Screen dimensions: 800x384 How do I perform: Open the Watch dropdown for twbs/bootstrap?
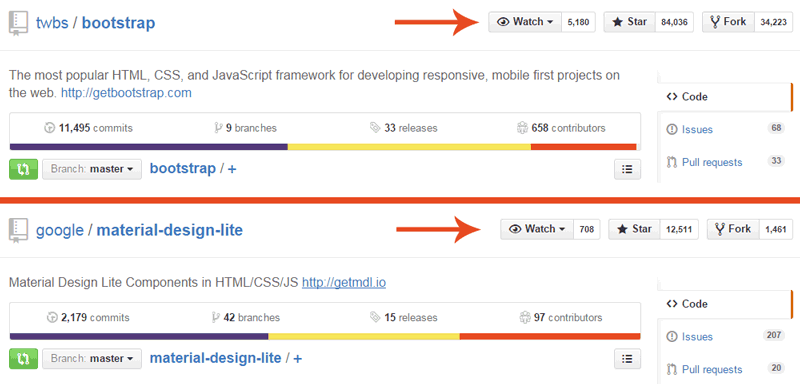525,22
